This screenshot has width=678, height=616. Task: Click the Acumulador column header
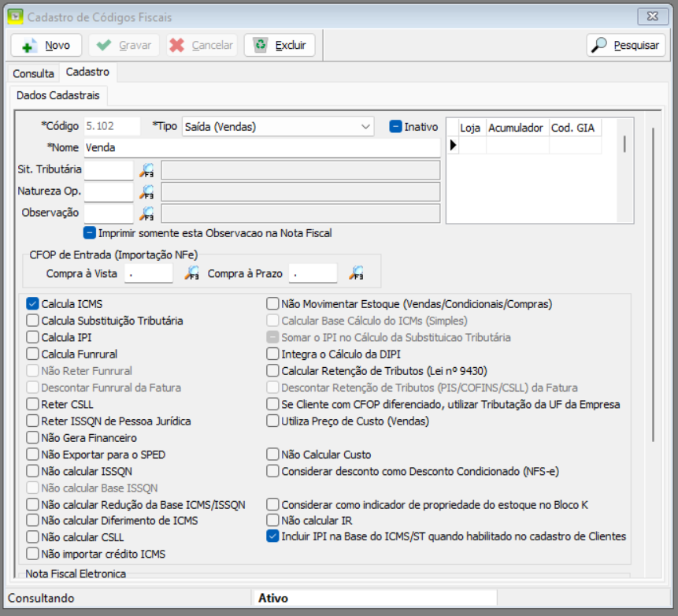pyautogui.click(x=516, y=128)
